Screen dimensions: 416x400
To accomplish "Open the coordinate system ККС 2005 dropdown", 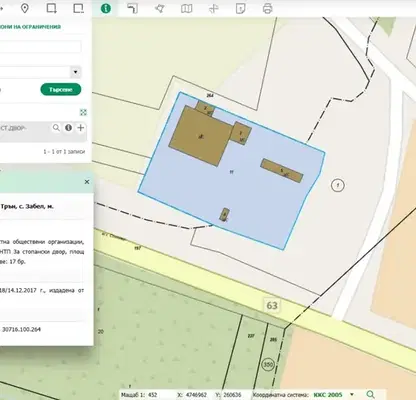I will tap(352, 395).
